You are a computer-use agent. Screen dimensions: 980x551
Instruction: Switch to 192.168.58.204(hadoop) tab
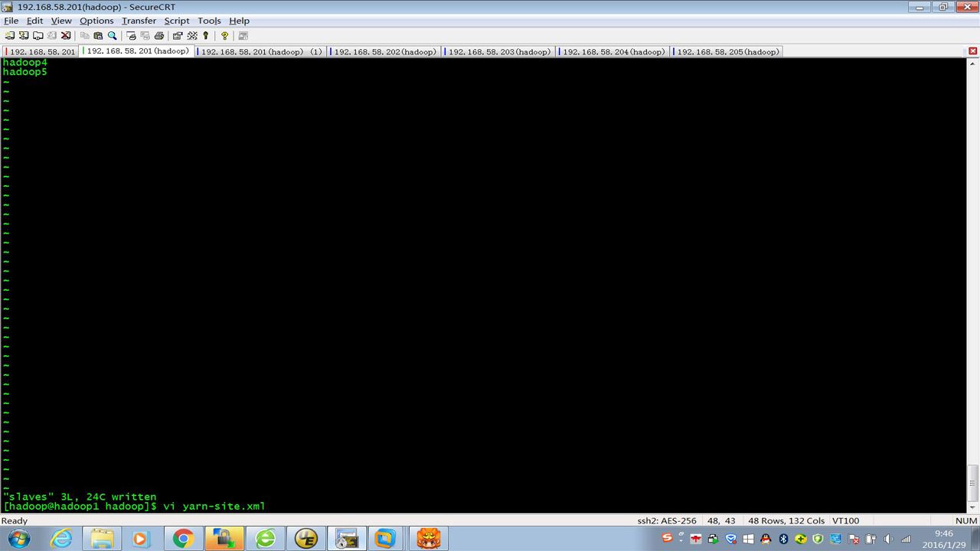tap(612, 52)
